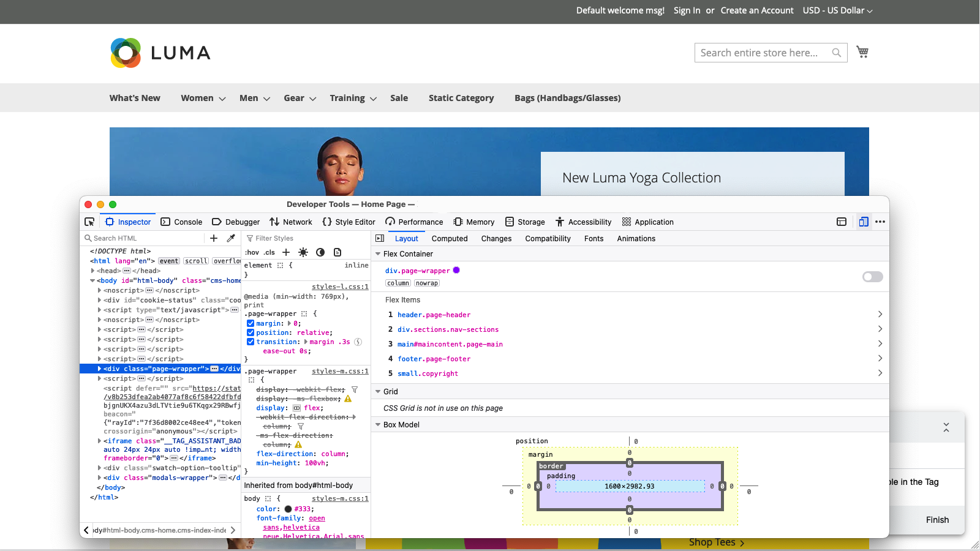This screenshot has width=980, height=551.
Task: Toggle .cls class list panel
Action: click(269, 252)
